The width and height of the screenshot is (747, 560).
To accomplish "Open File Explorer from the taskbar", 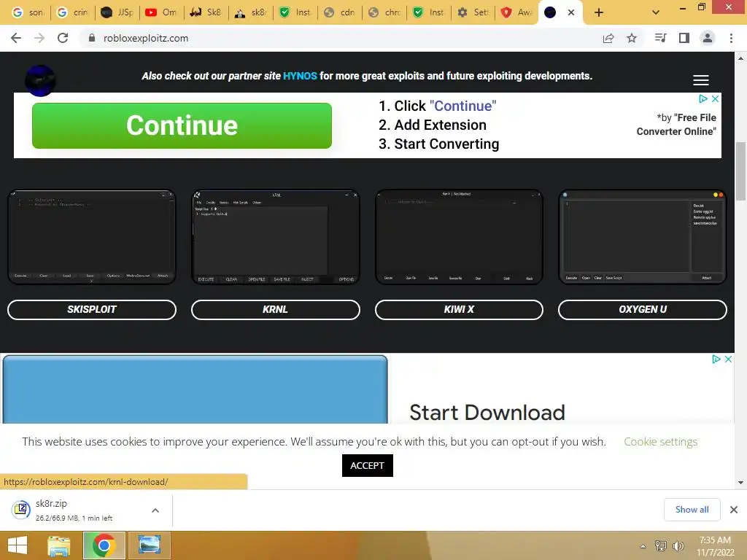I will [59, 545].
